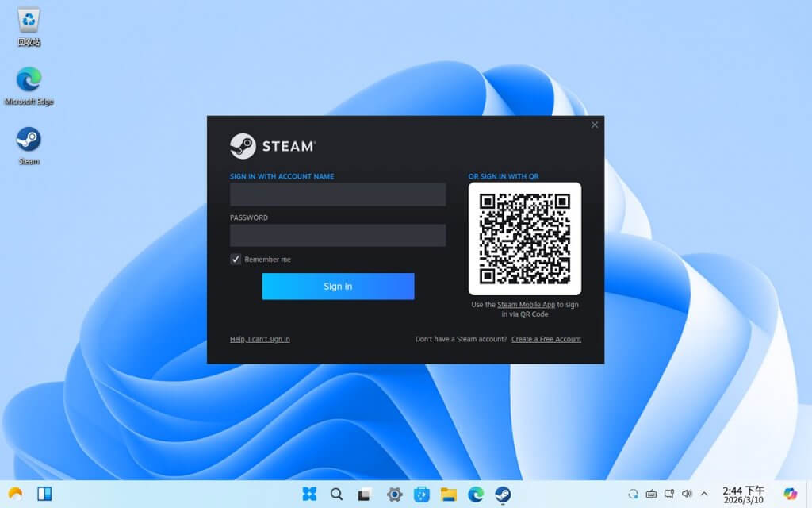Viewport: 812px width, 508px height.
Task: Open the weather widget in the taskbar corner
Action: [x=16, y=494]
